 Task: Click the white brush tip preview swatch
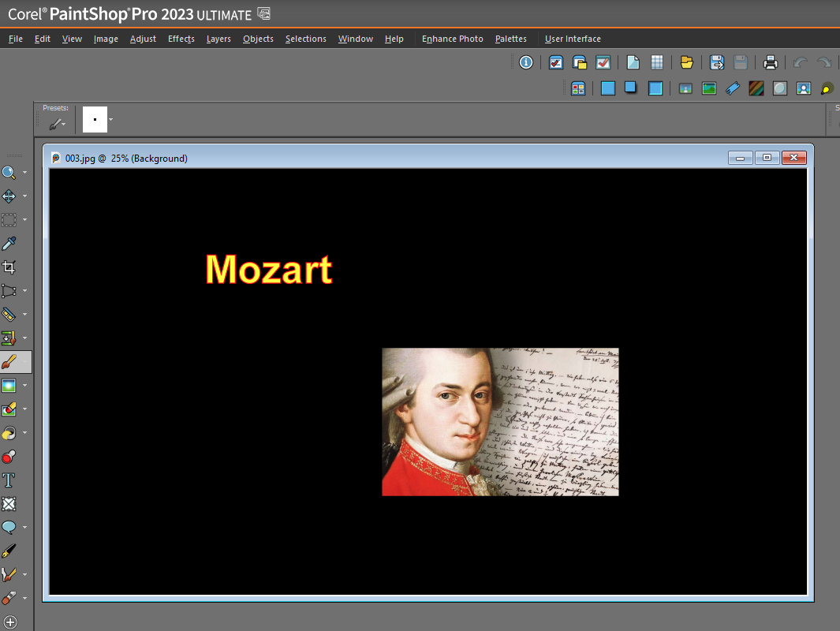(95, 120)
